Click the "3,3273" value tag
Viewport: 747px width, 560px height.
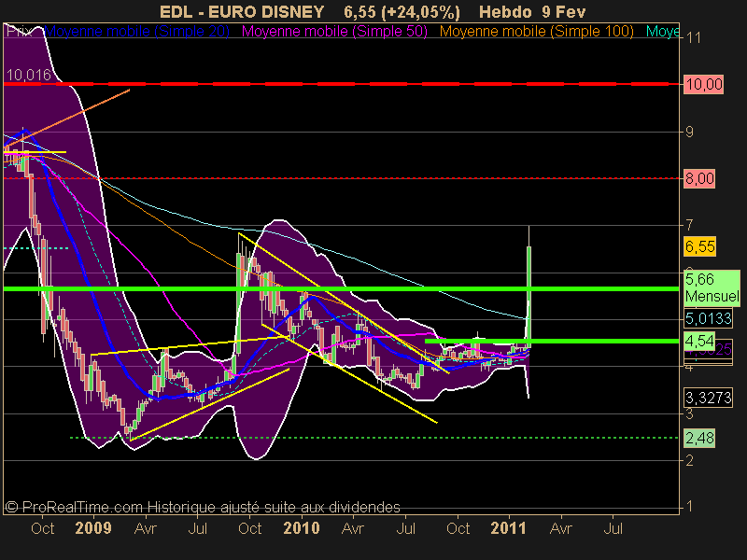[708, 398]
